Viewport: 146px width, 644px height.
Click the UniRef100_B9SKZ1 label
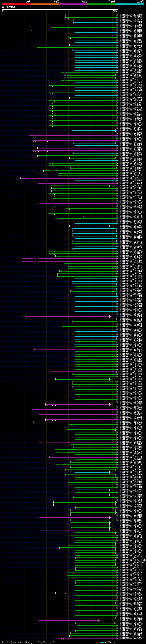point(131,422)
